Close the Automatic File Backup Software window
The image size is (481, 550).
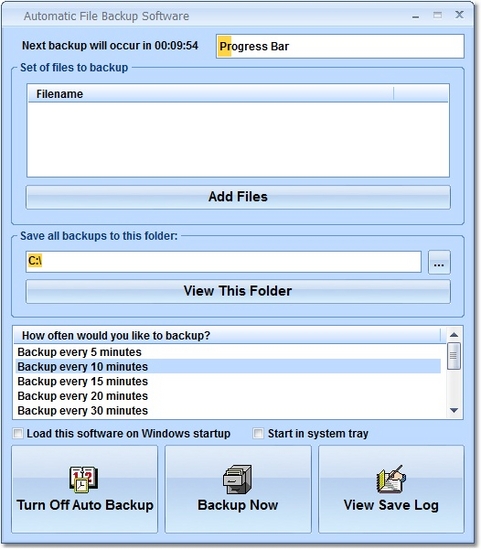point(459,15)
